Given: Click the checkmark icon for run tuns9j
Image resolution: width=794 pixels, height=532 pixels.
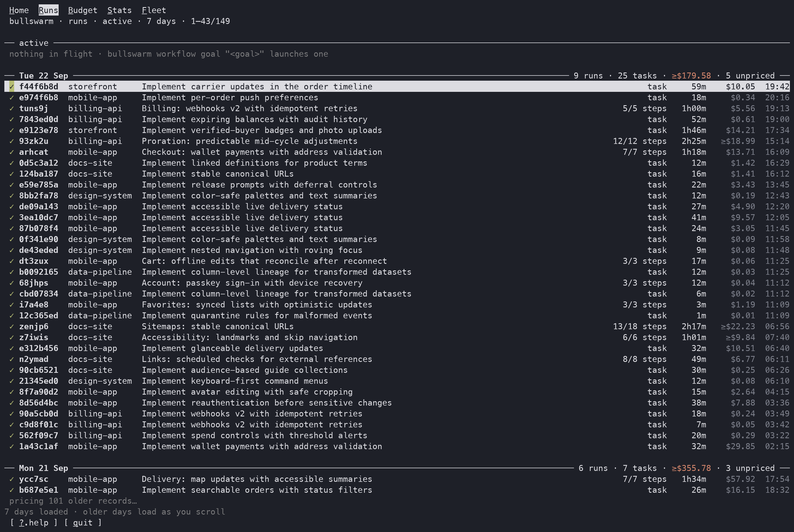Looking at the screenshot, I should point(11,108).
